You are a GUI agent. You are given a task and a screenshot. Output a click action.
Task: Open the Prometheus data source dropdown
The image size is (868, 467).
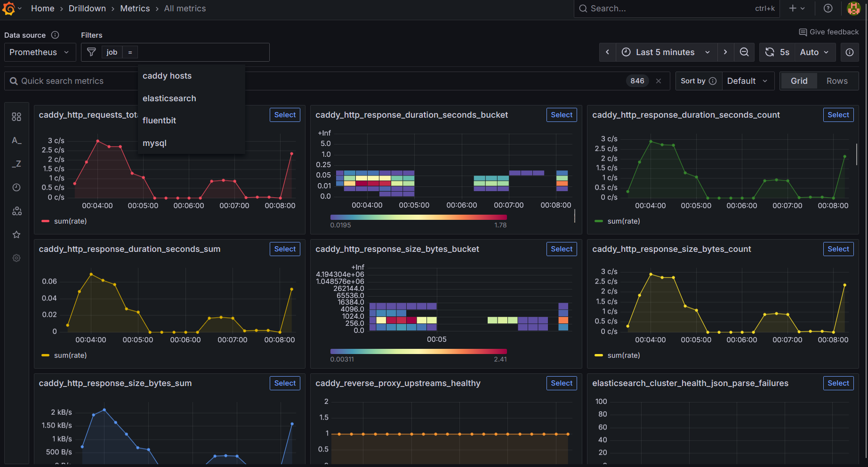pyautogui.click(x=40, y=52)
